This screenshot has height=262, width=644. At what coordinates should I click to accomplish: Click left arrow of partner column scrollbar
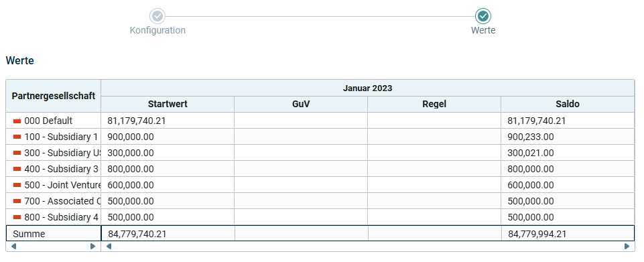click(13, 247)
